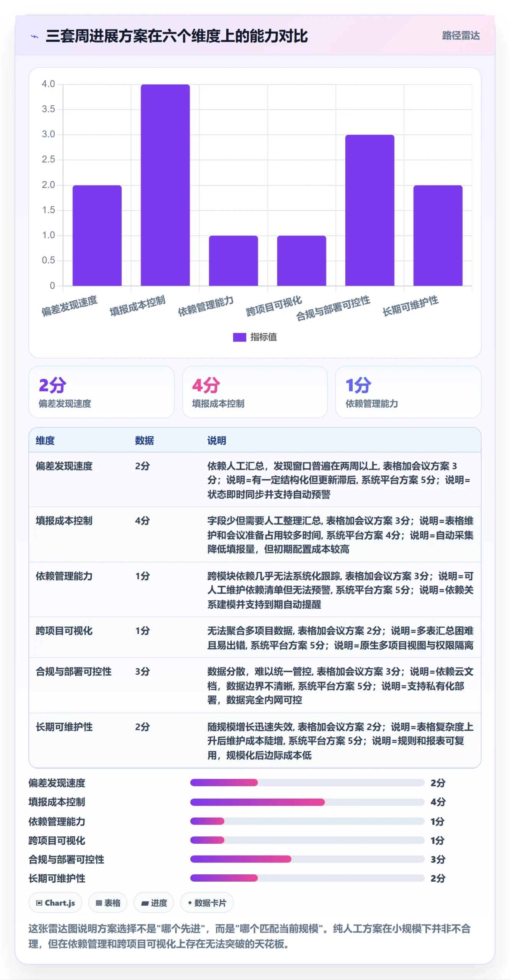
Task: Click table row cell 偏差发现速度
Action: pyautogui.click(x=64, y=466)
